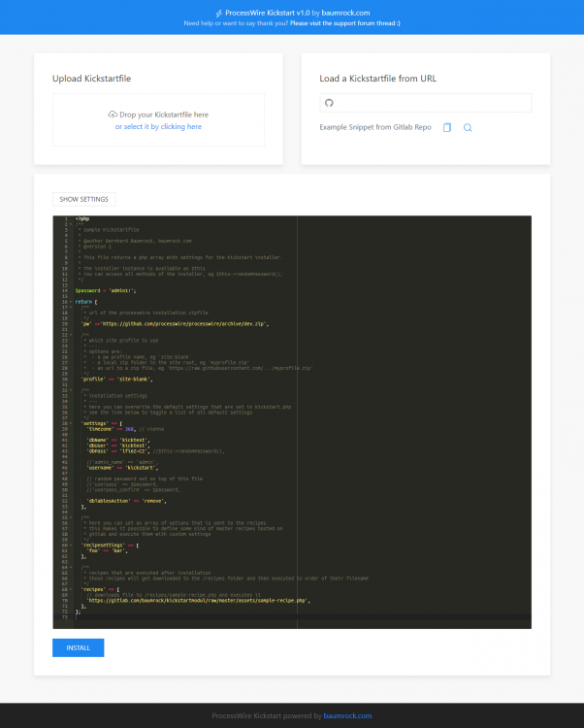
Task: Open baumrock.com link in the header
Action: point(345,13)
